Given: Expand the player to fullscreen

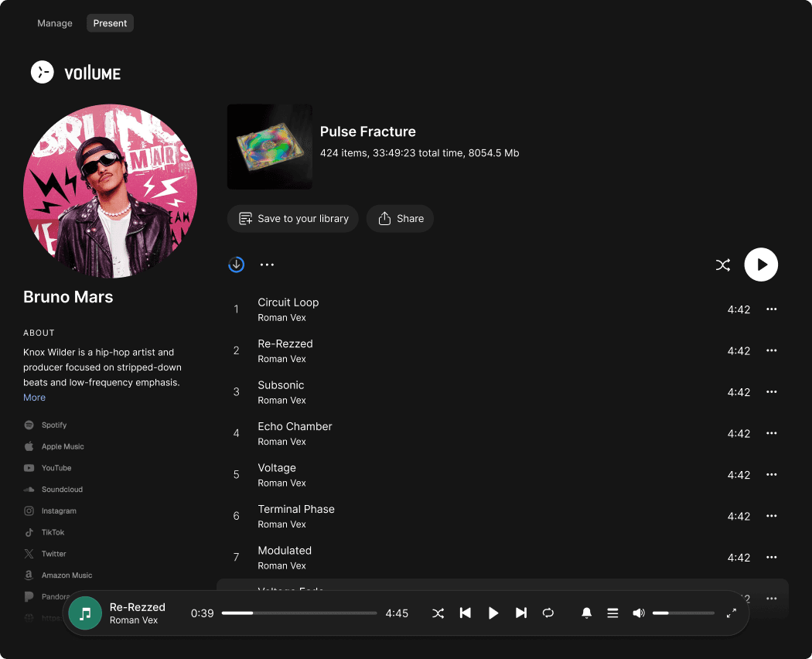Looking at the screenshot, I should [732, 613].
